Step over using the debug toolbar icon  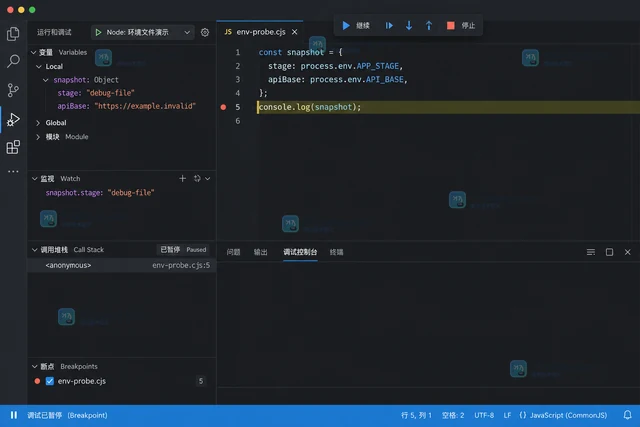click(x=389, y=25)
